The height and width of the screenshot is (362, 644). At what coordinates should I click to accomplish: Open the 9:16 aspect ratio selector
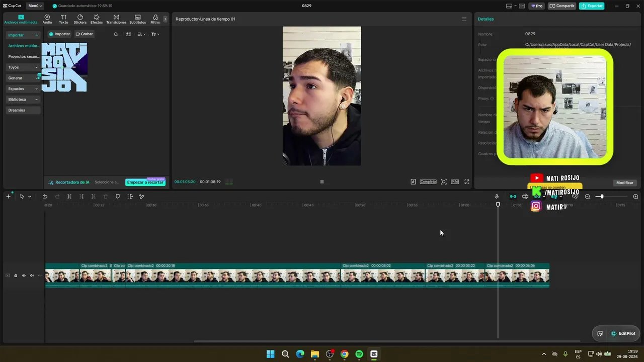[455, 182]
